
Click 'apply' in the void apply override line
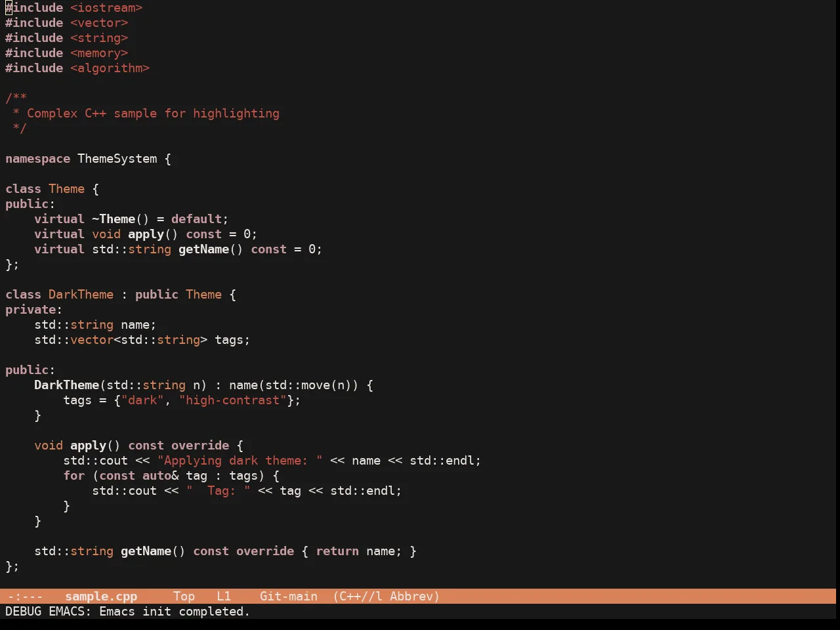89,446
